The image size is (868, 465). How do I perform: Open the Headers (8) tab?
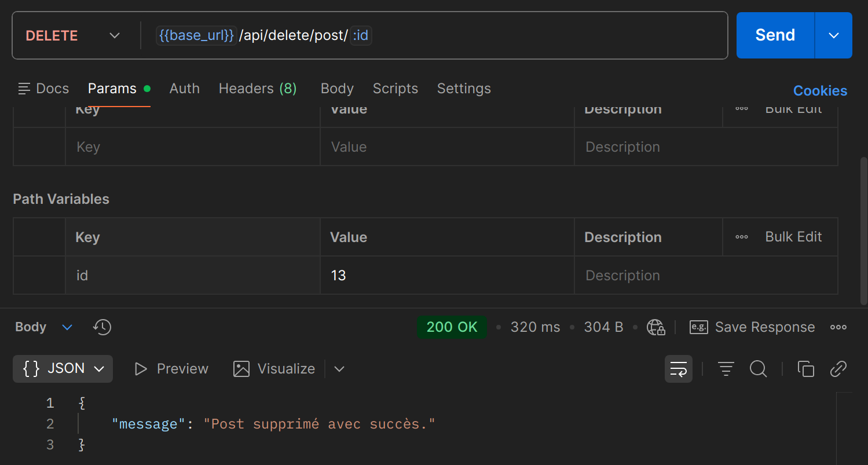pos(258,89)
